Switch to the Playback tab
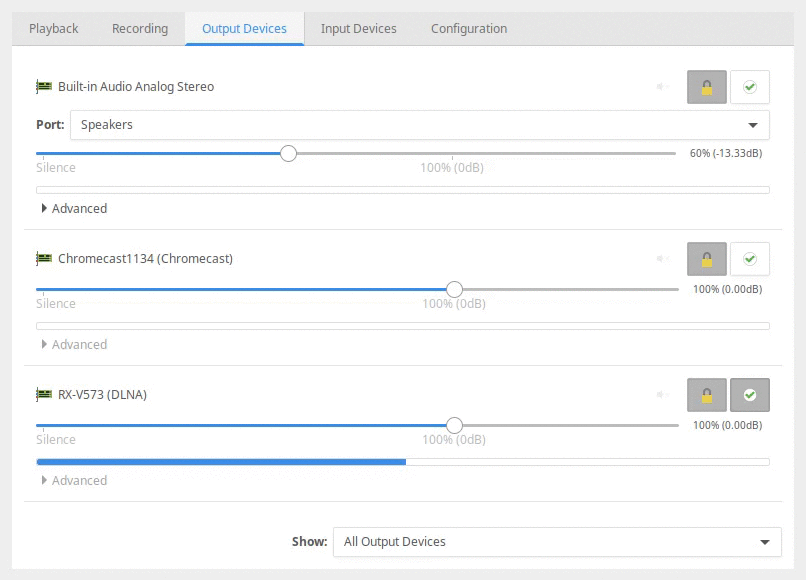Screen dimensions: 806x580 click(x=53, y=29)
